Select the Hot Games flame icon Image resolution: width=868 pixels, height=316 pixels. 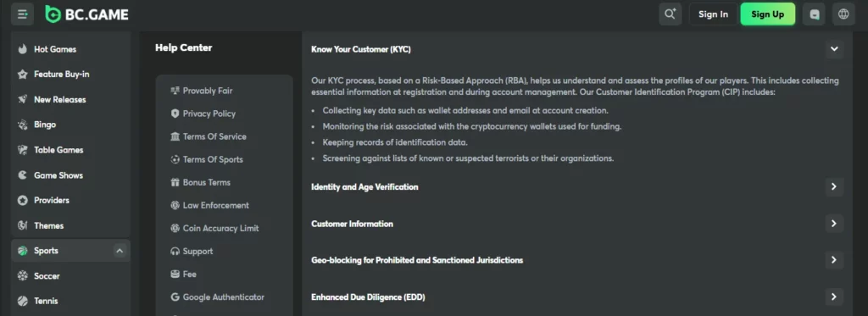(x=23, y=49)
